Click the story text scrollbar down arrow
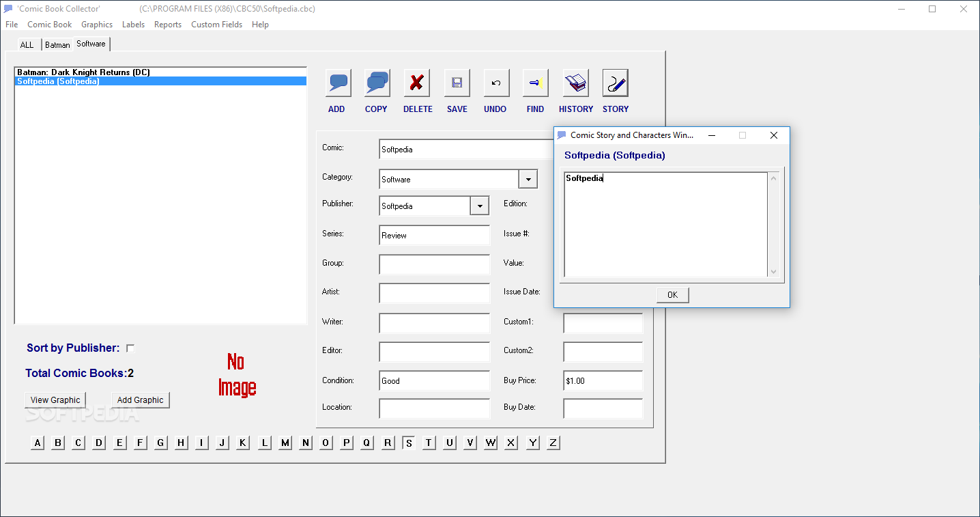Screen dimensions: 980x517 [x=773, y=271]
